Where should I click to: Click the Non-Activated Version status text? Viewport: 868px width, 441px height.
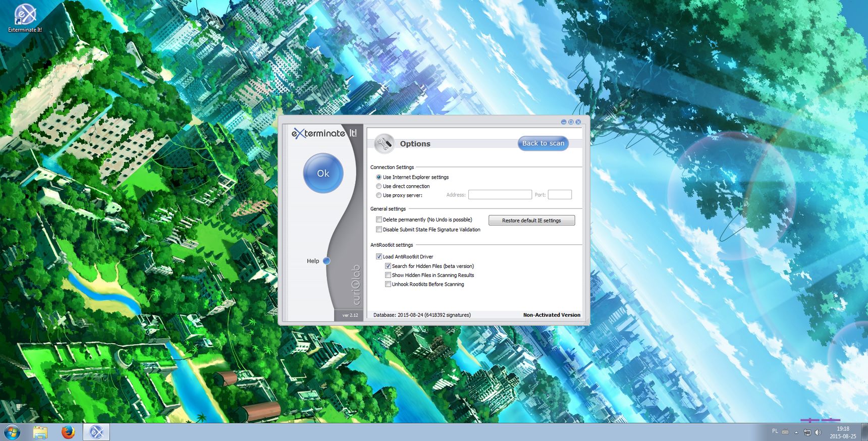(x=552, y=315)
